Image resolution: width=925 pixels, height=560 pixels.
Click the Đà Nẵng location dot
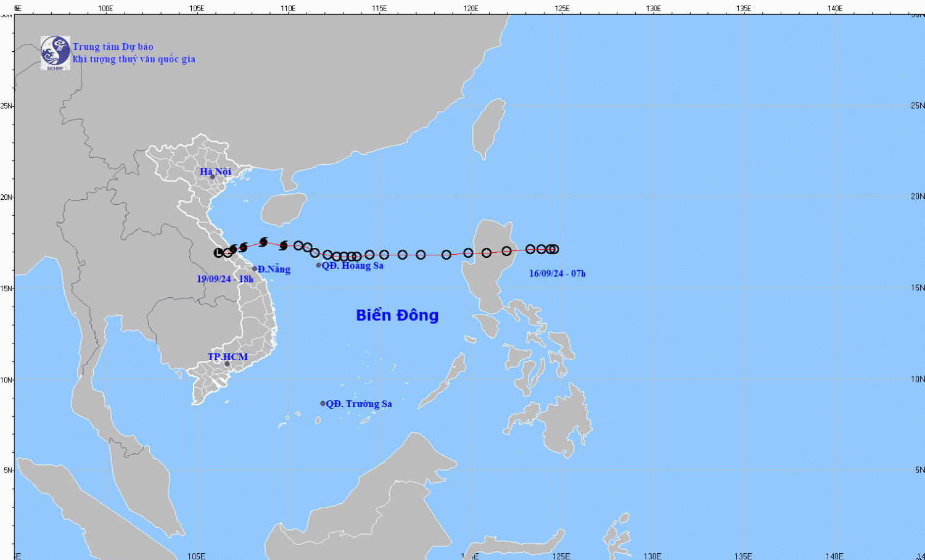click(x=255, y=269)
